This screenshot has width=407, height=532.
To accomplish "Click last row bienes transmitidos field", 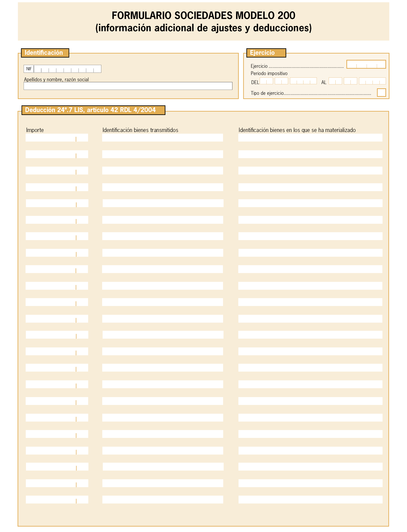I will 163,499.
